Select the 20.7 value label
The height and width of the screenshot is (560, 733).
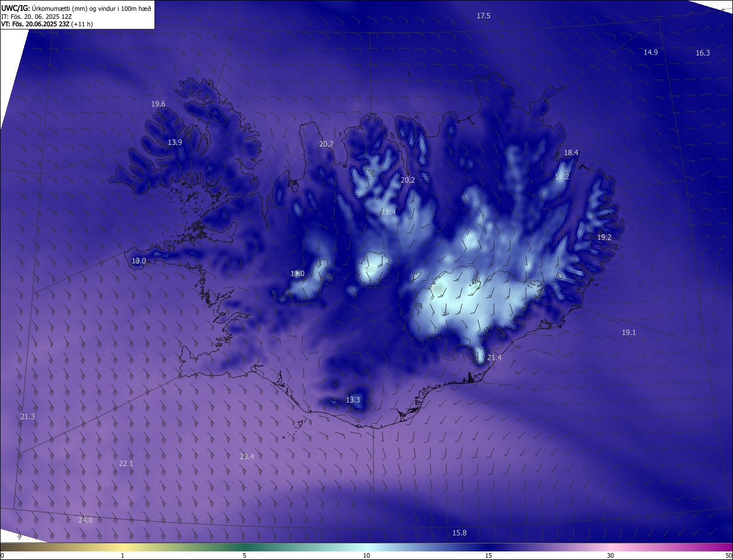pyautogui.click(x=326, y=144)
